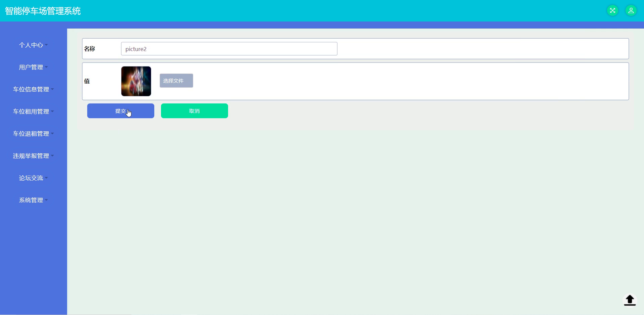Click the 智能停车场管理系统 title

tap(43, 11)
